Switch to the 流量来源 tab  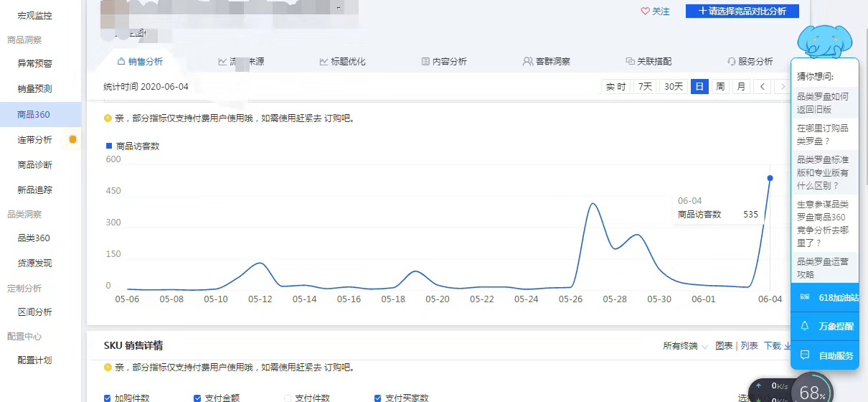point(241,62)
